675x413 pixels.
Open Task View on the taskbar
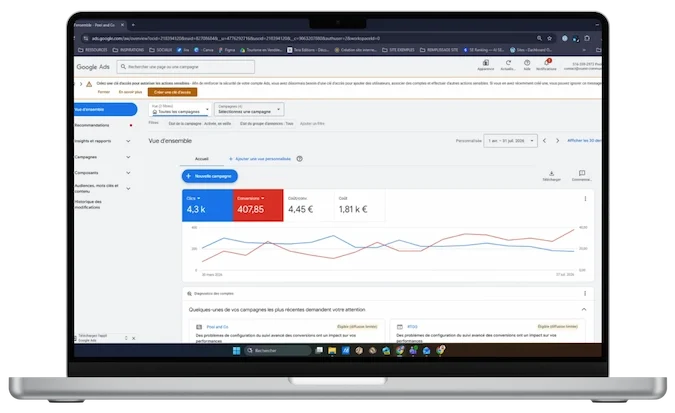point(319,351)
